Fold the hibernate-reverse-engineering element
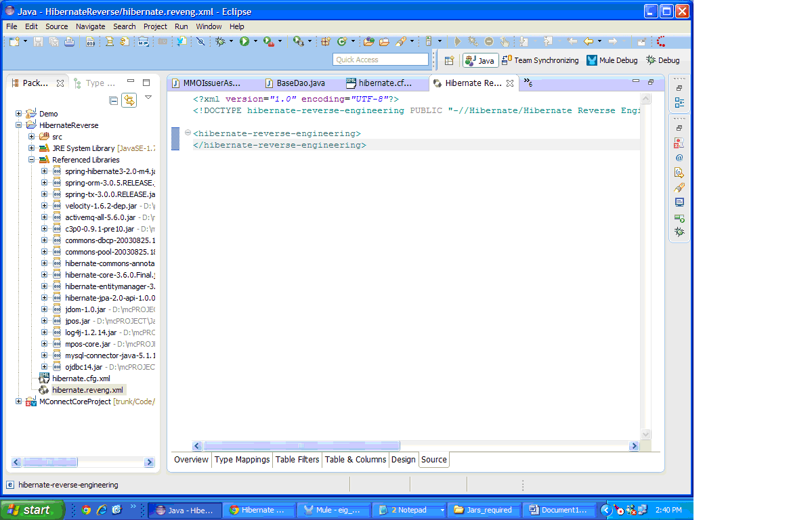This screenshot has height=520, width=812. pyautogui.click(x=188, y=133)
